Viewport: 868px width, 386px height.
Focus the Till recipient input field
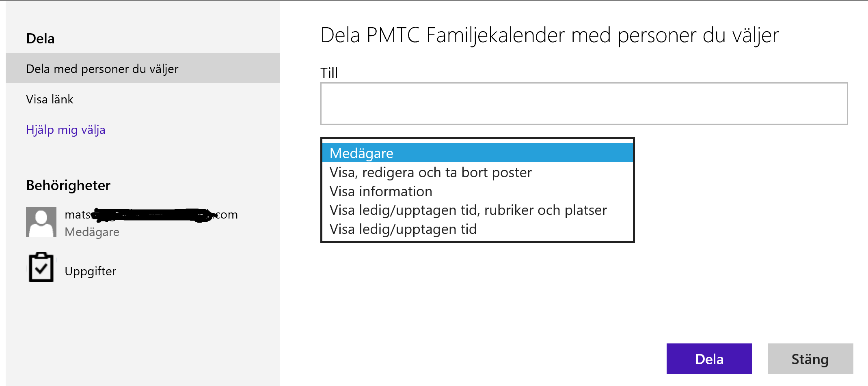584,103
